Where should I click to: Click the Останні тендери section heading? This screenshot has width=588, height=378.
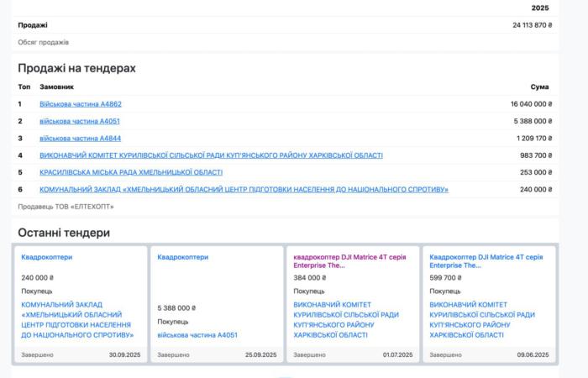coord(64,232)
